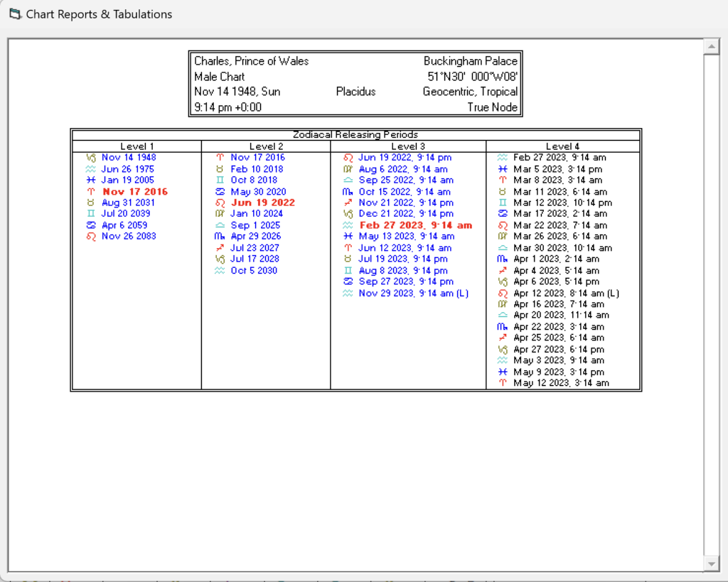
Task: Click the Aquarius glyph beside Feb 27 2023 Level 3
Action: (x=348, y=225)
